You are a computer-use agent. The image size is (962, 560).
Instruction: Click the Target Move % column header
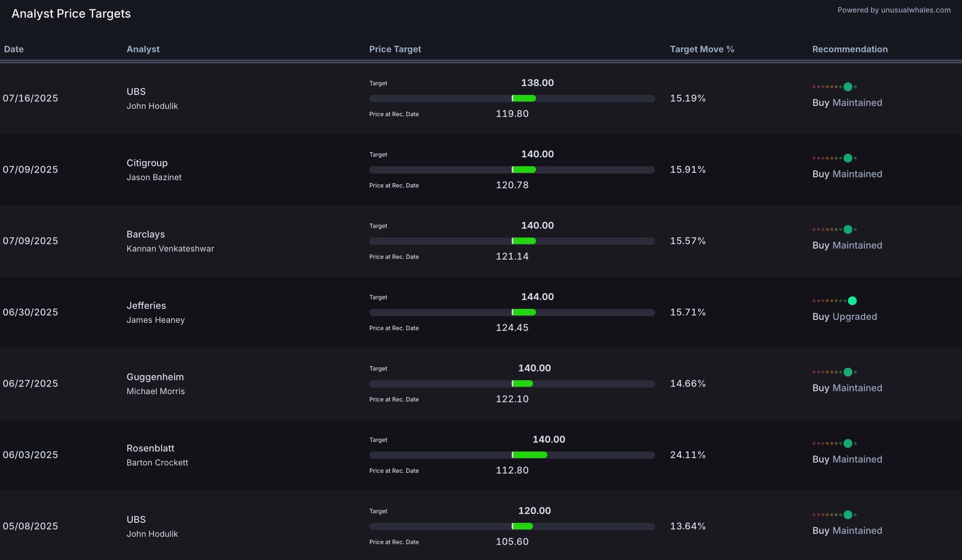pos(702,49)
